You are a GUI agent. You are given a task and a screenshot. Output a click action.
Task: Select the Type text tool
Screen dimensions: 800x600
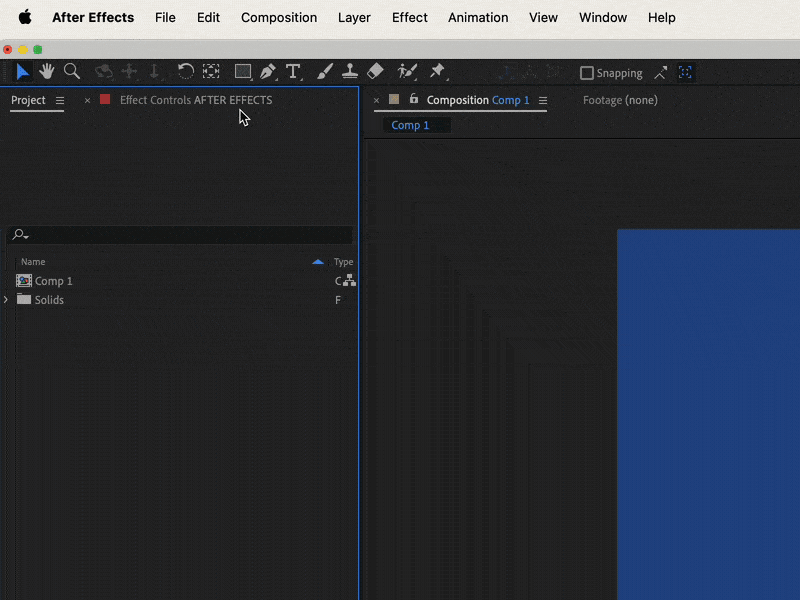[293, 72]
